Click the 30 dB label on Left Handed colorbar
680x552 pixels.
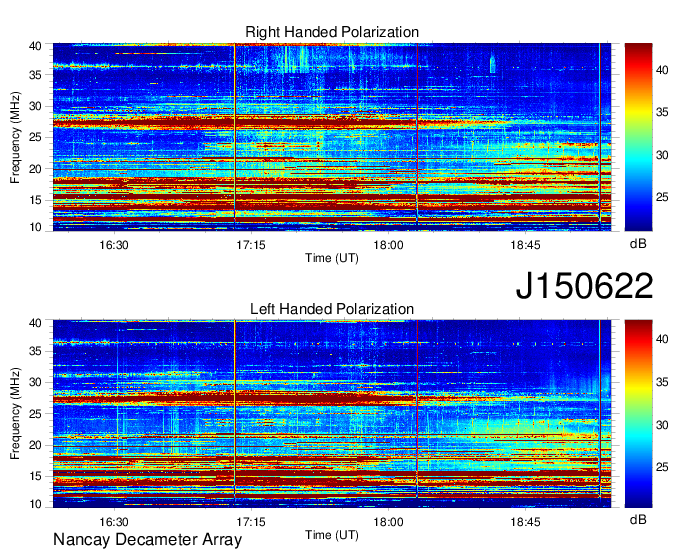(x=662, y=425)
